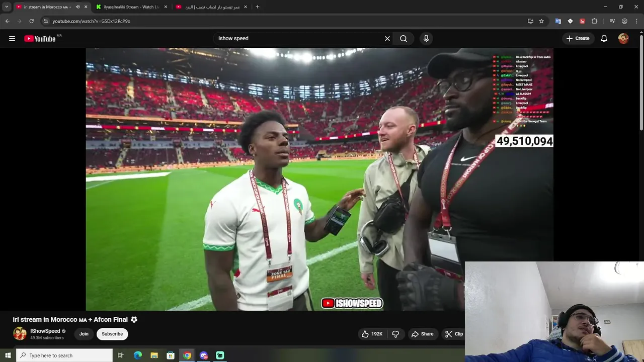Open the IShowSpeed channel avatar

20,334
